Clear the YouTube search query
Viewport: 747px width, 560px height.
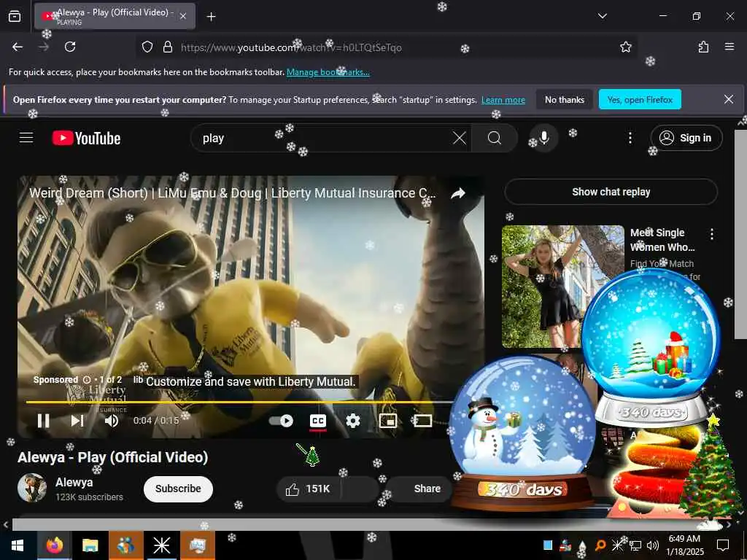click(460, 138)
